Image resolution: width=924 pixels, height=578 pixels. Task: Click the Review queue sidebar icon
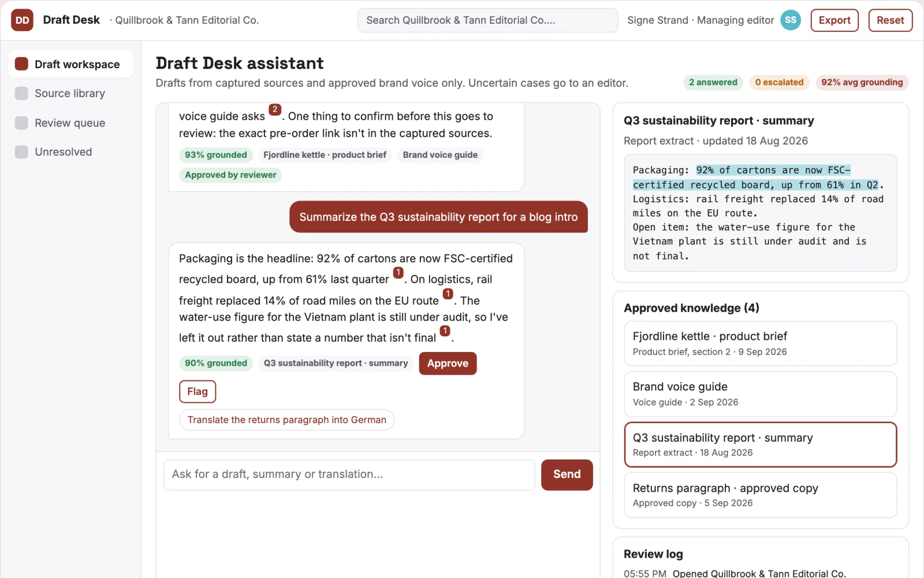tap(21, 123)
